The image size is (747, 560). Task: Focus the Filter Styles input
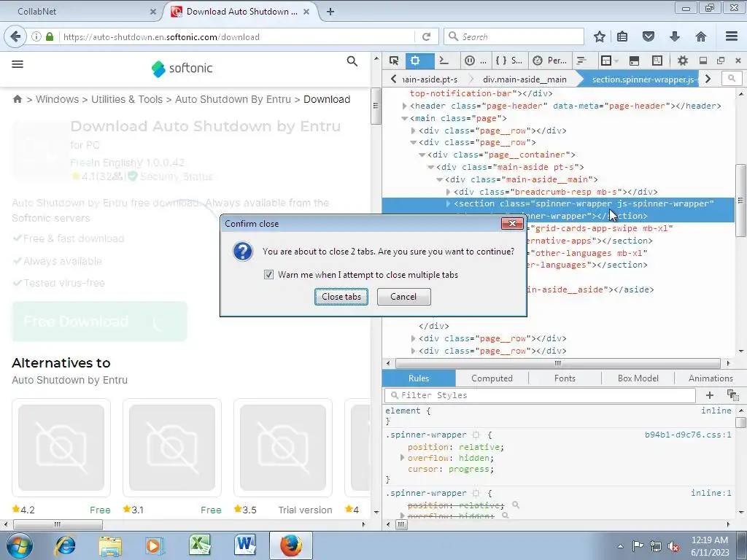coord(541,395)
